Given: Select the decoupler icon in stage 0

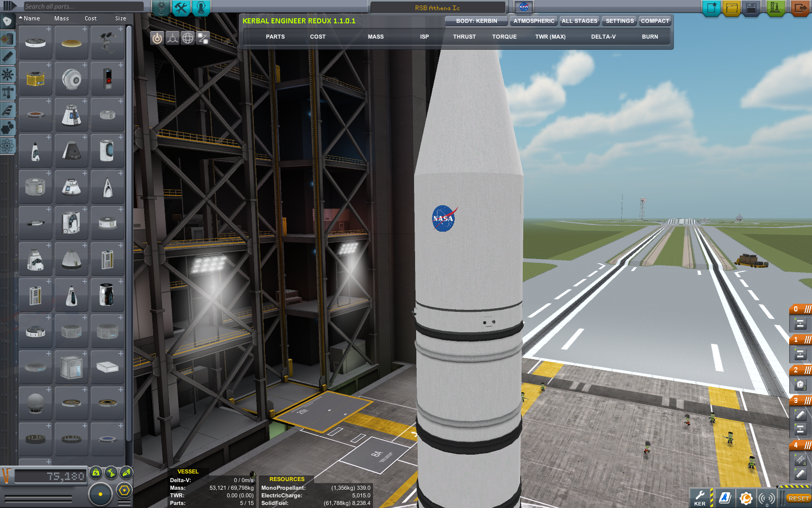Looking at the screenshot, I should (x=800, y=324).
